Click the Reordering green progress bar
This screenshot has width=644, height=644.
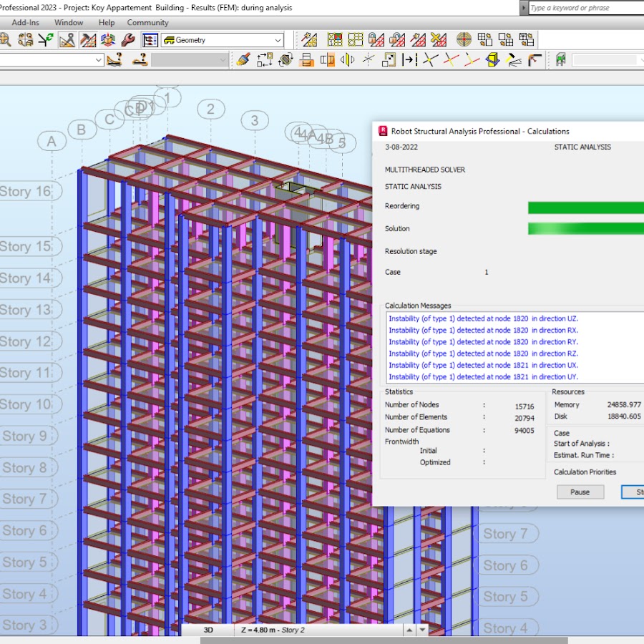(585, 208)
